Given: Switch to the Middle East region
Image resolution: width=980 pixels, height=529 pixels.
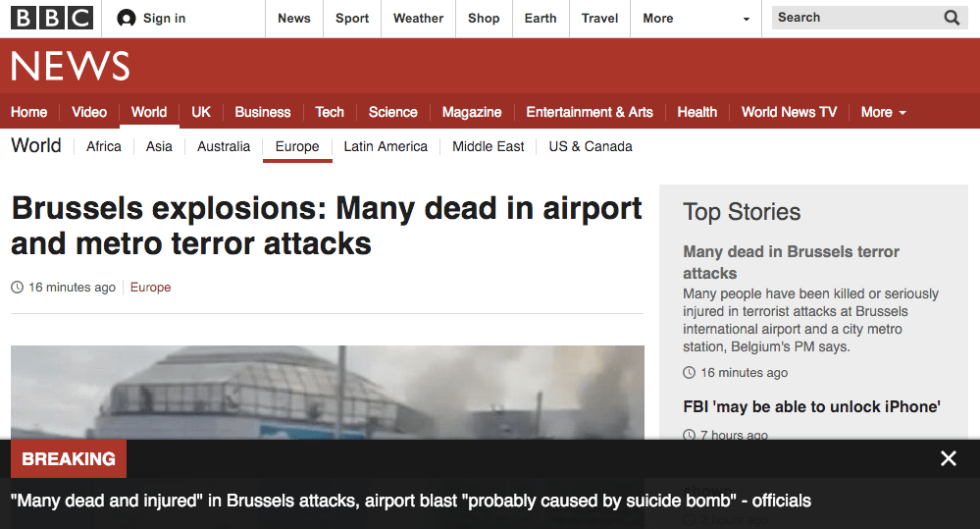Looking at the screenshot, I should pyautogui.click(x=489, y=146).
